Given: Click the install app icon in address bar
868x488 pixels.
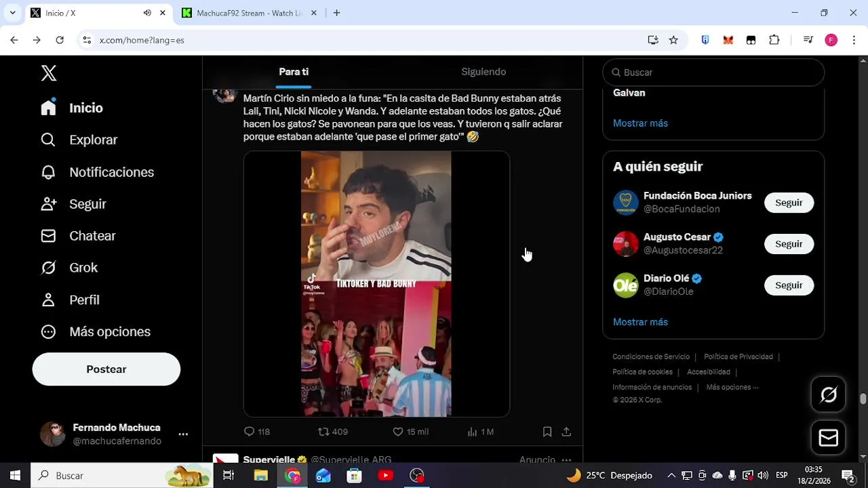Looking at the screenshot, I should [x=653, y=40].
